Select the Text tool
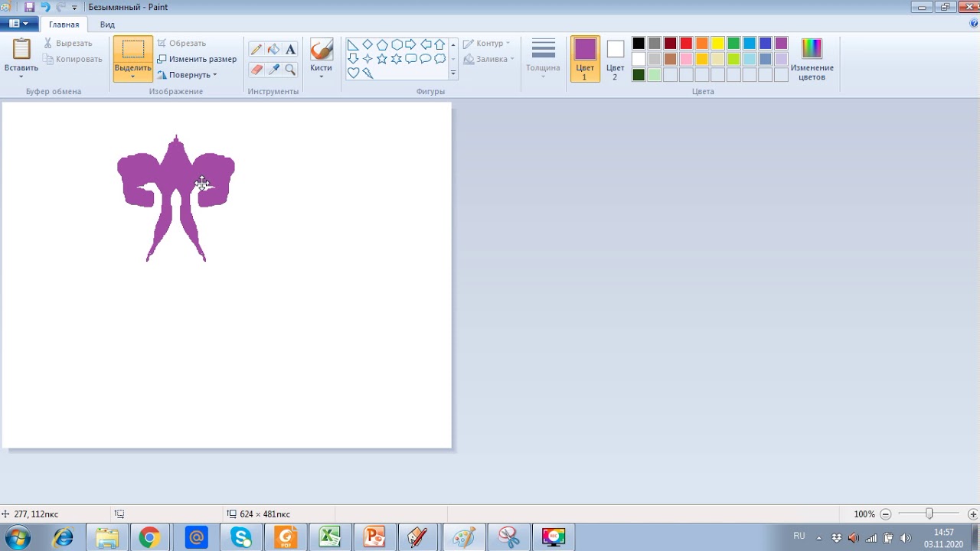 [x=290, y=50]
